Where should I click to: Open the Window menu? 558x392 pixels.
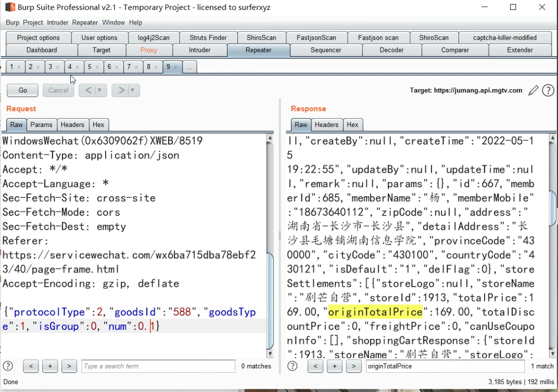113,22
